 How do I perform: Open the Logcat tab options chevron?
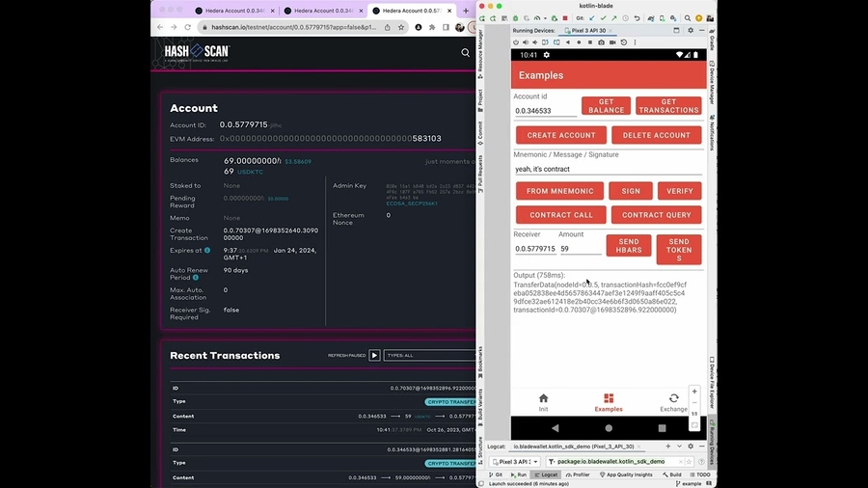click(679, 447)
